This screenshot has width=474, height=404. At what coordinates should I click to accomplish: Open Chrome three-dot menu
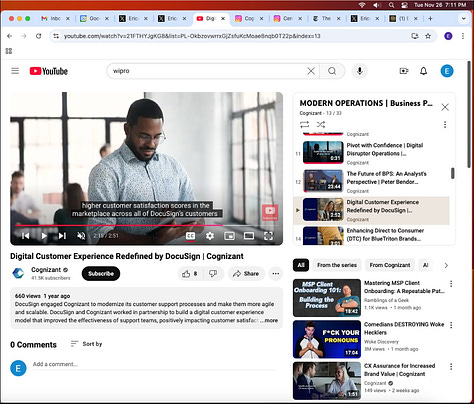pos(463,36)
